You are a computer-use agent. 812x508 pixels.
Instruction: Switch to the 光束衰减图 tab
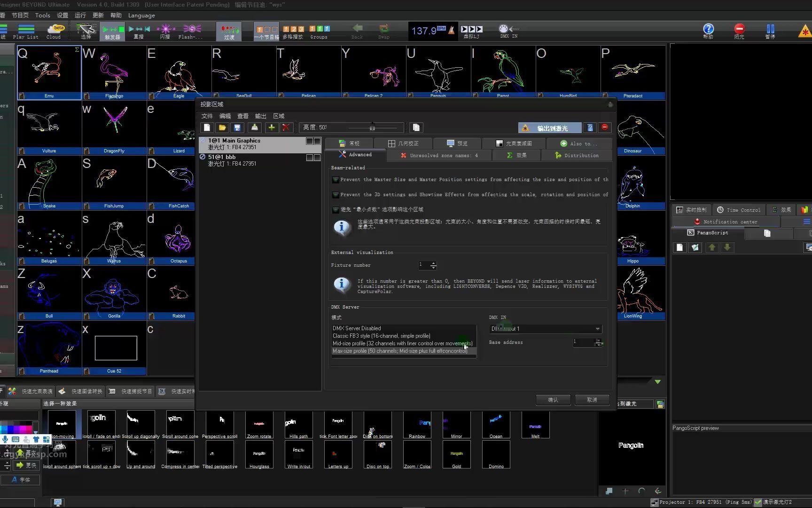pos(514,143)
